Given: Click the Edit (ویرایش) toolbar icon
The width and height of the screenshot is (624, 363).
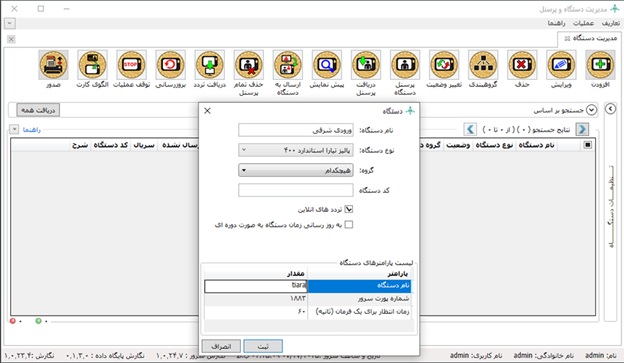Looking at the screenshot, I should (x=561, y=65).
